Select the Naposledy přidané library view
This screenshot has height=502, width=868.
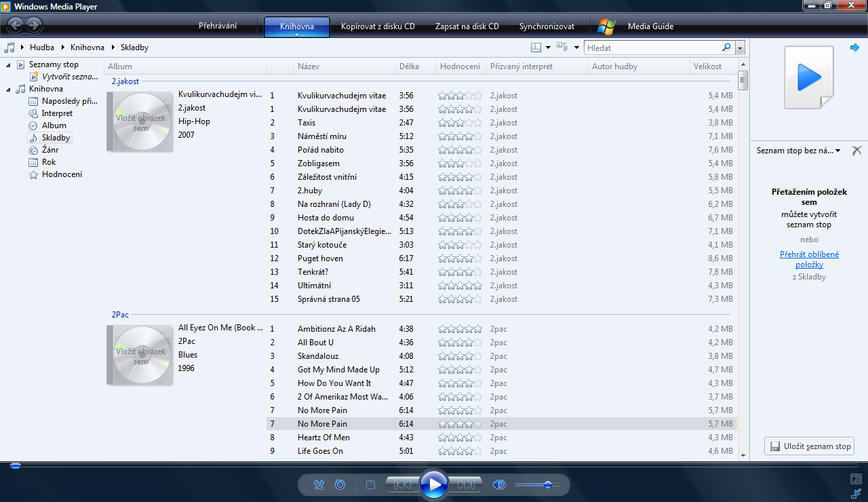(x=70, y=101)
